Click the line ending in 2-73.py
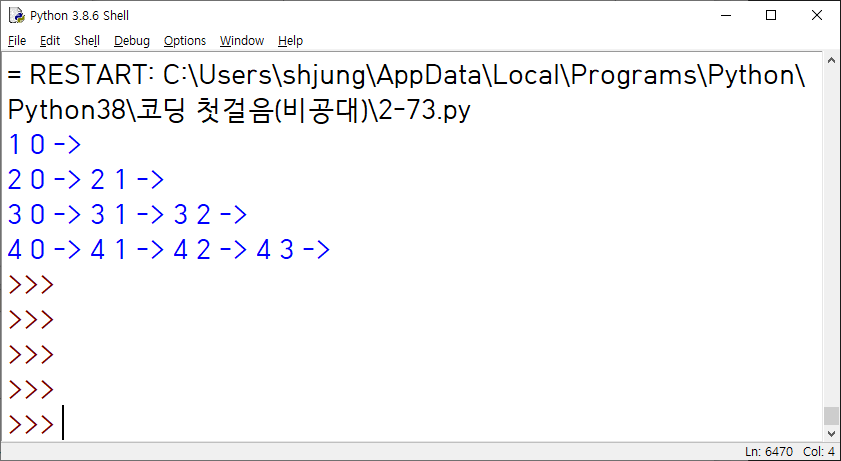 pyautogui.click(x=239, y=111)
